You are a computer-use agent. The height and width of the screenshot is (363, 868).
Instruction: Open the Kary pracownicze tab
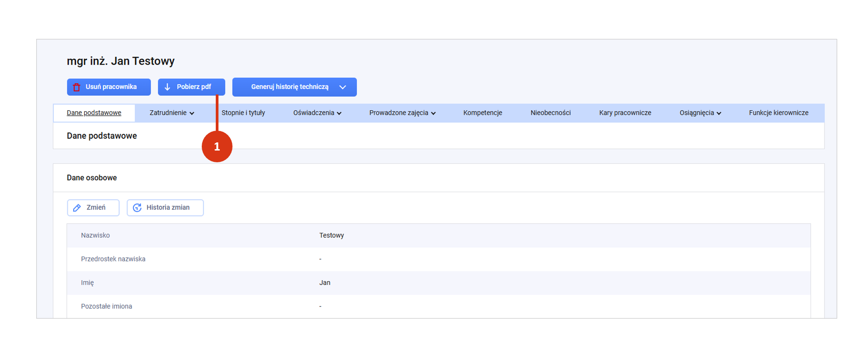(625, 113)
